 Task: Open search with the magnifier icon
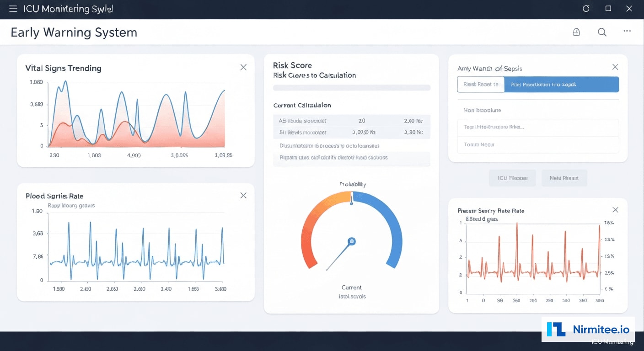[602, 32]
